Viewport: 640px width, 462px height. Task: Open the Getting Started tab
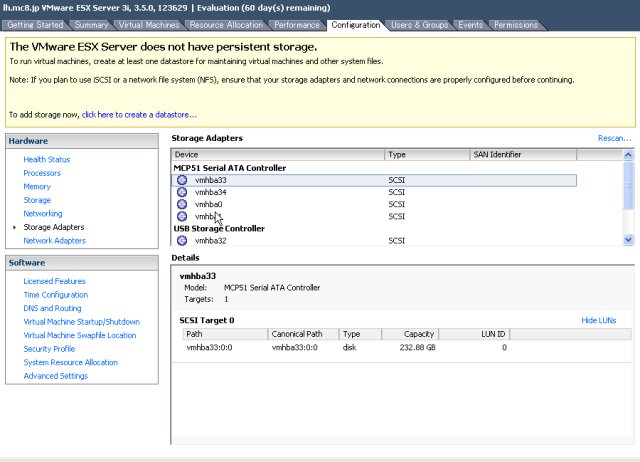tap(35, 25)
